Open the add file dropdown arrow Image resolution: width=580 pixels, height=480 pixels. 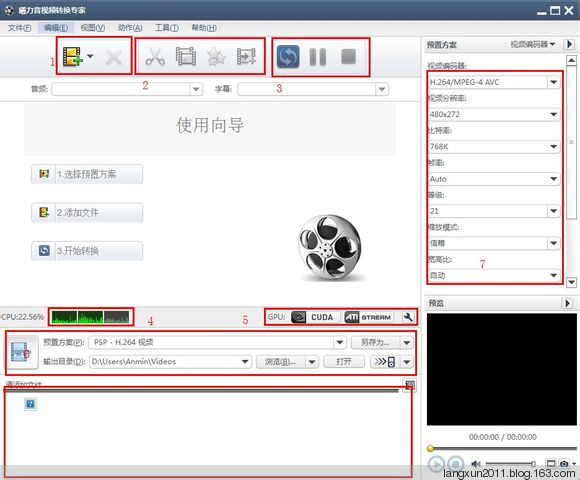click(90, 57)
